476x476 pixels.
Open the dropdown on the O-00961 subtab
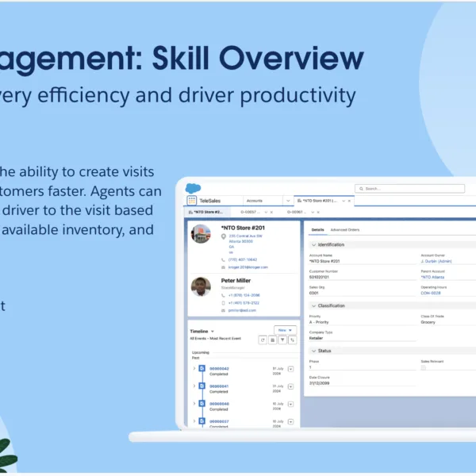[313, 212]
